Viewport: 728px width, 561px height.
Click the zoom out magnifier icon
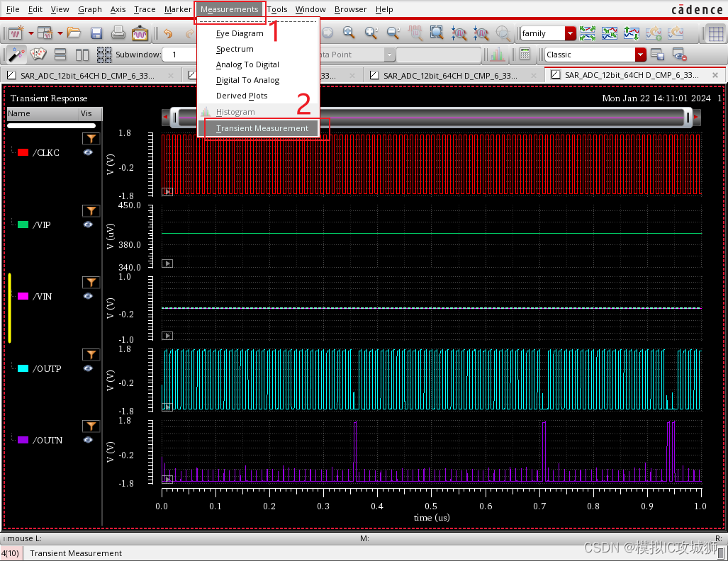tap(393, 33)
